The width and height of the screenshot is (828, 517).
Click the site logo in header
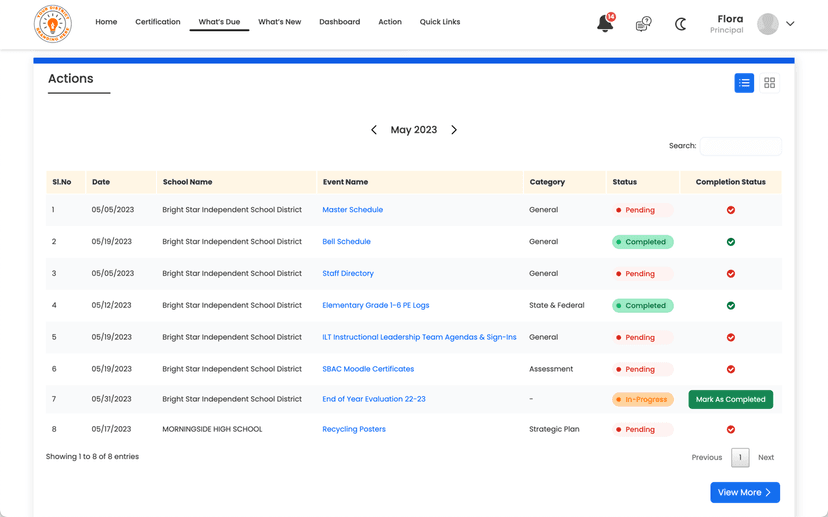click(x=53, y=24)
